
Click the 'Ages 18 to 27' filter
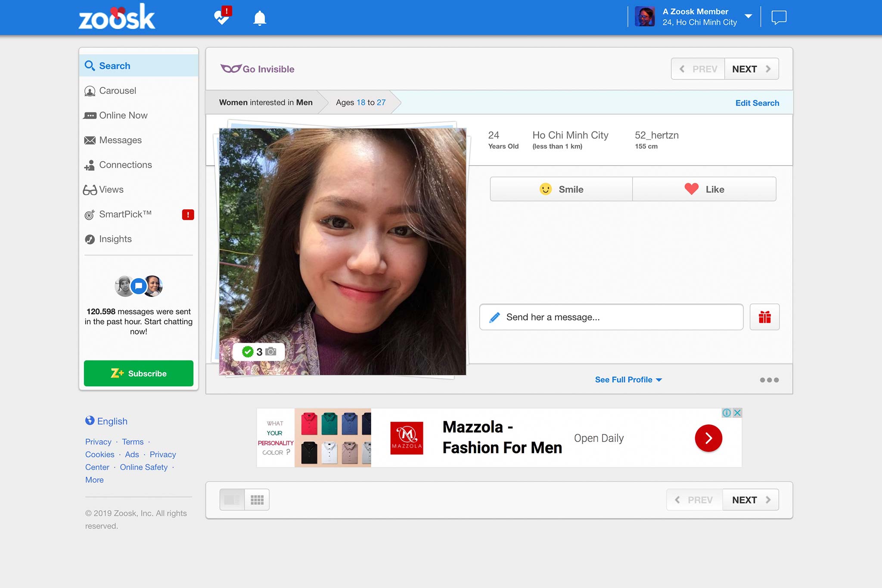(x=361, y=103)
